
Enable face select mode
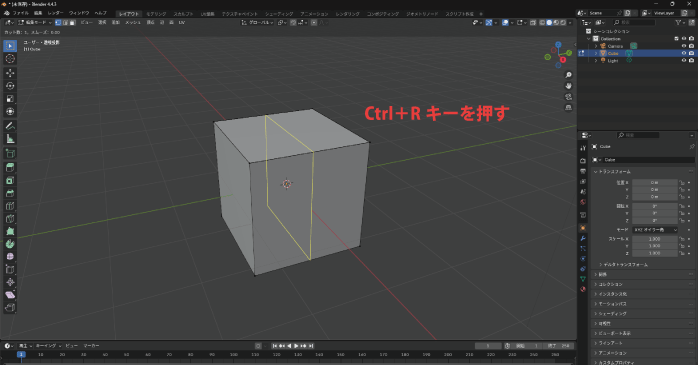click(73, 22)
